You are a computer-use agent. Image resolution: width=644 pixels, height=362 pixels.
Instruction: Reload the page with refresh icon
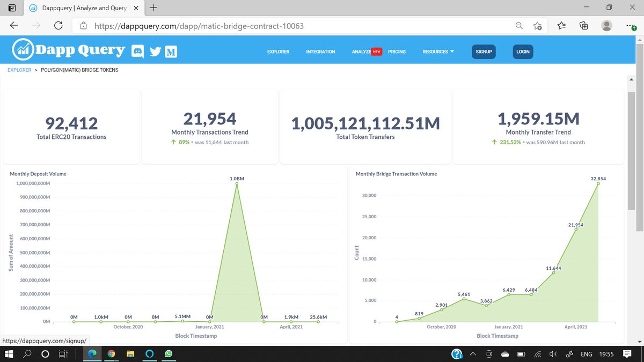click(58, 25)
